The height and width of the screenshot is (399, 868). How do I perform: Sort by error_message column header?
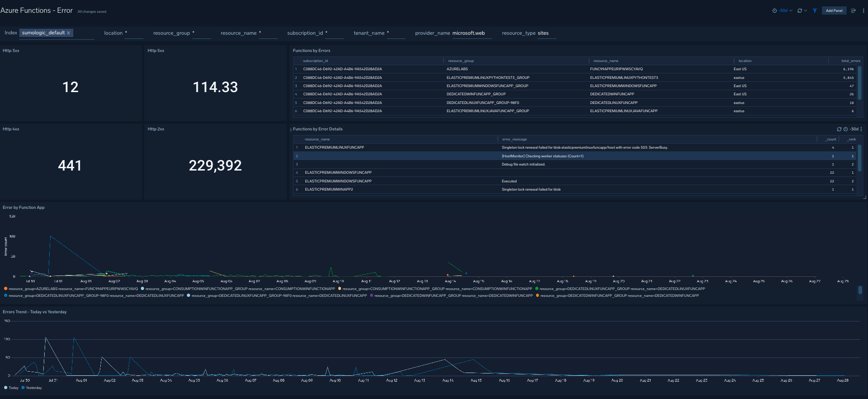tap(514, 139)
